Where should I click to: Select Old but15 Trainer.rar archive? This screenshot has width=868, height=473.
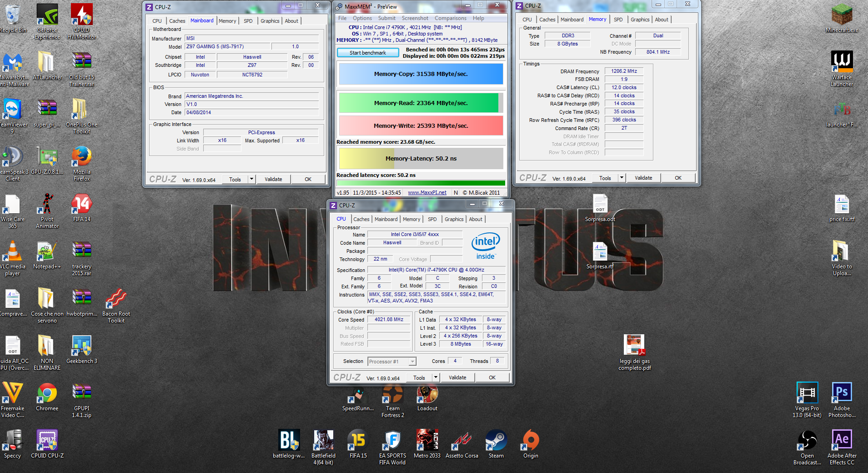[x=82, y=69]
